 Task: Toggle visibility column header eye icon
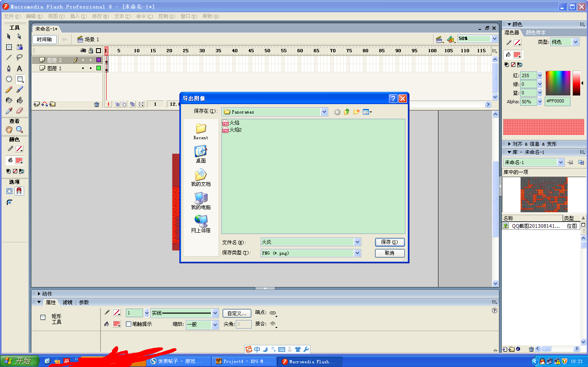(x=83, y=51)
